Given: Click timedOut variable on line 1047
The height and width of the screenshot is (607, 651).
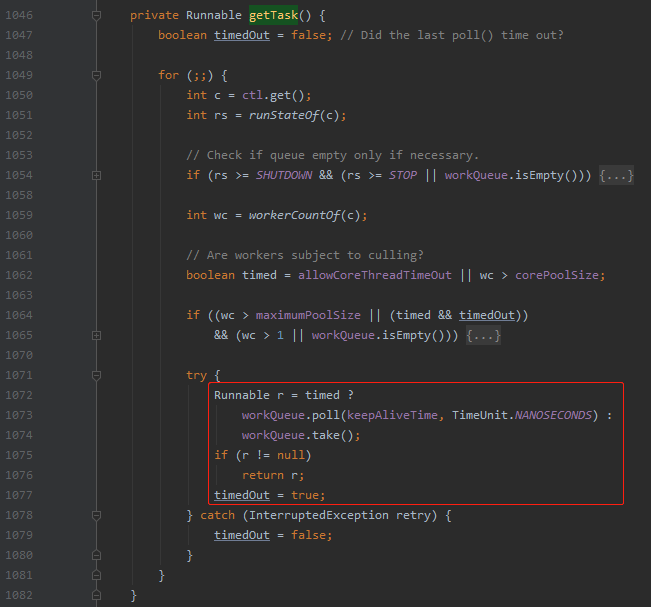Looking at the screenshot, I should point(242,35).
